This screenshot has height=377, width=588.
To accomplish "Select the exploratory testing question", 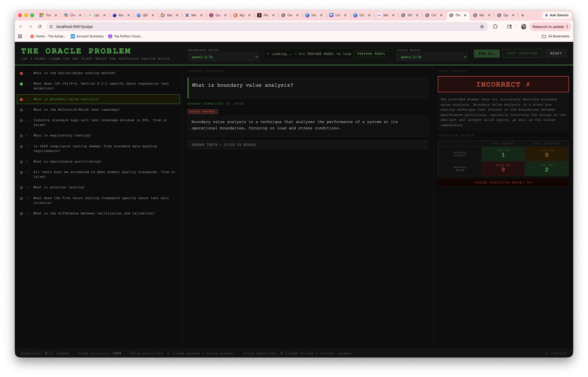I will [98, 135].
